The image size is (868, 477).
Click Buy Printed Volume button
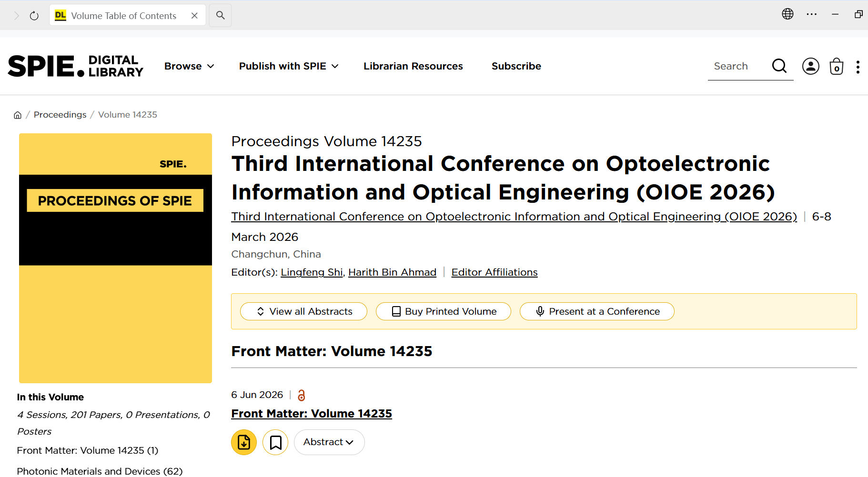point(444,311)
